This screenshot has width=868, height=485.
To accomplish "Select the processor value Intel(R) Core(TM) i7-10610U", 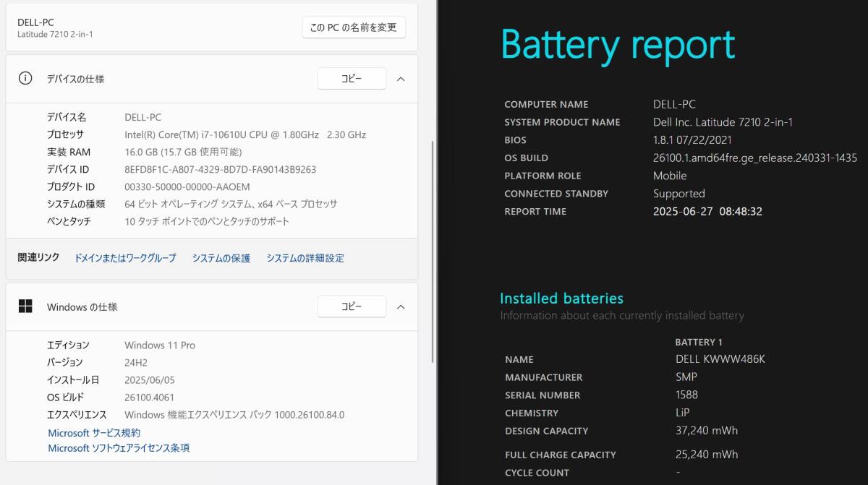I will tap(245, 134).
